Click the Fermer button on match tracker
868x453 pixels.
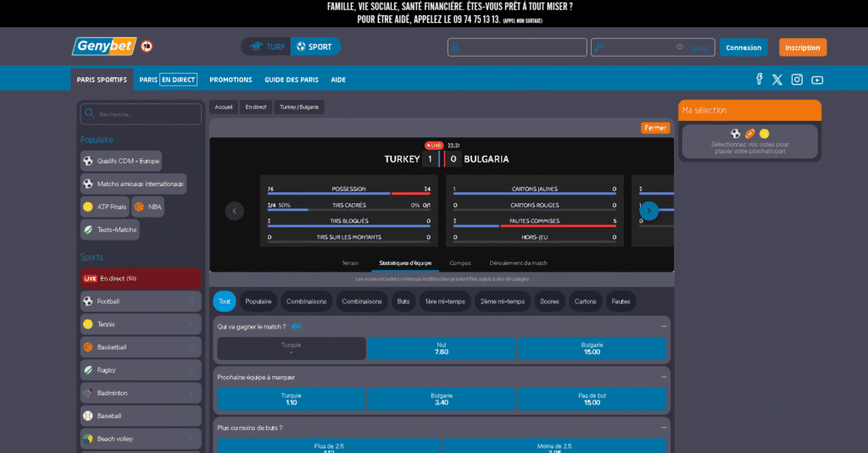click(655, 128)
